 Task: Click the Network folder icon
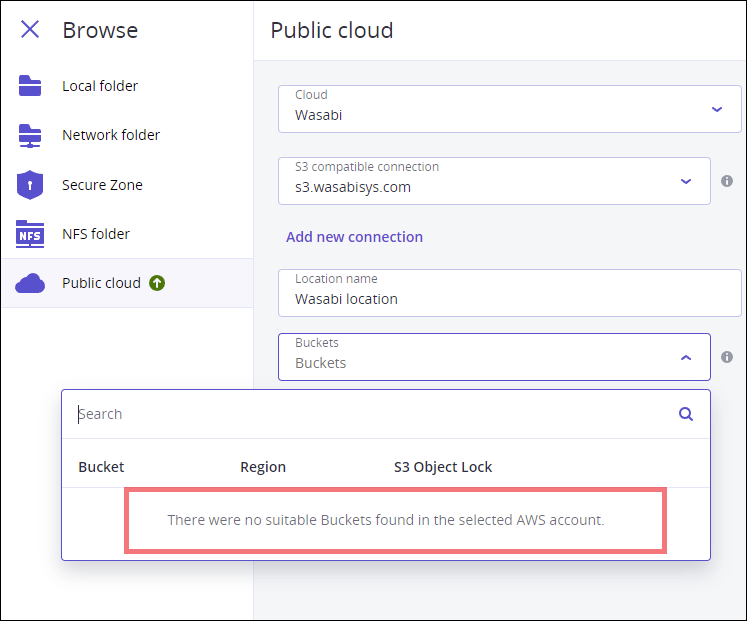coord(30,136)
